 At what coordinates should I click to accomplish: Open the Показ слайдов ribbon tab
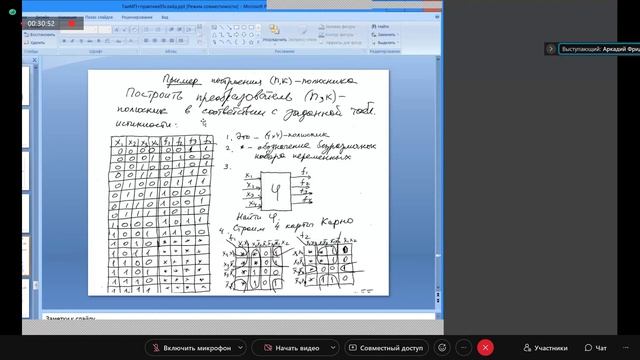tap(99, 17)
